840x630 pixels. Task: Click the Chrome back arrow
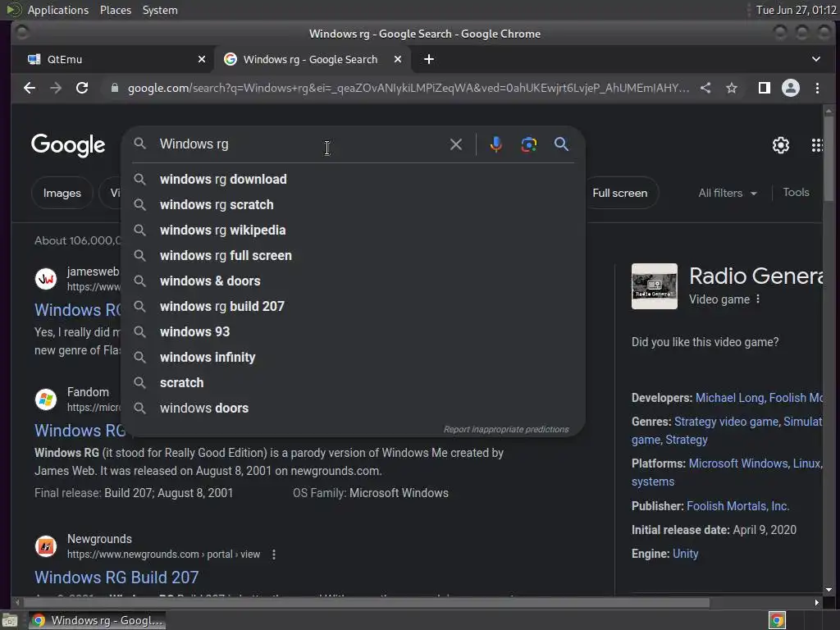30,88
